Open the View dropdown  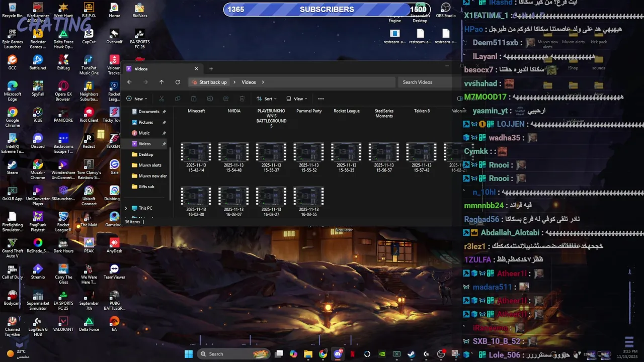(296, 99)
